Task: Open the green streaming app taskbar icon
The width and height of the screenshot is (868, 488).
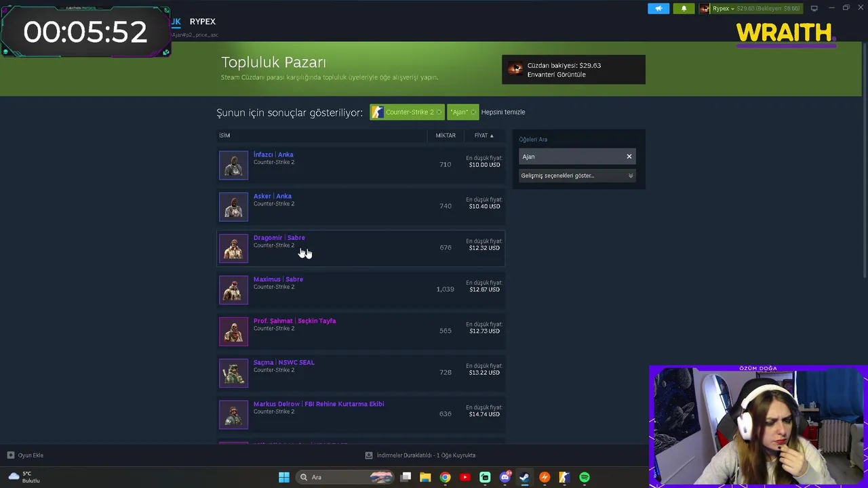Action: 485,477
